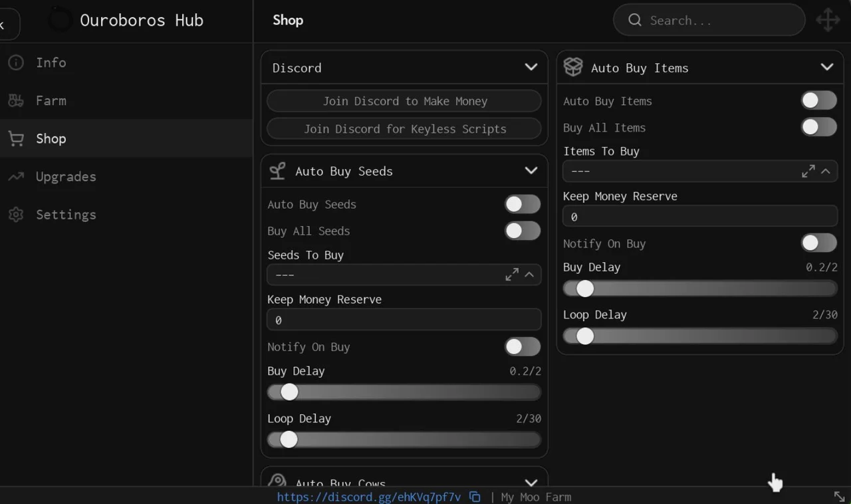Image resolution: width=851 pixels, height=504 pixels.
Task: Click the Search input field
Action: tap(709, 20)
